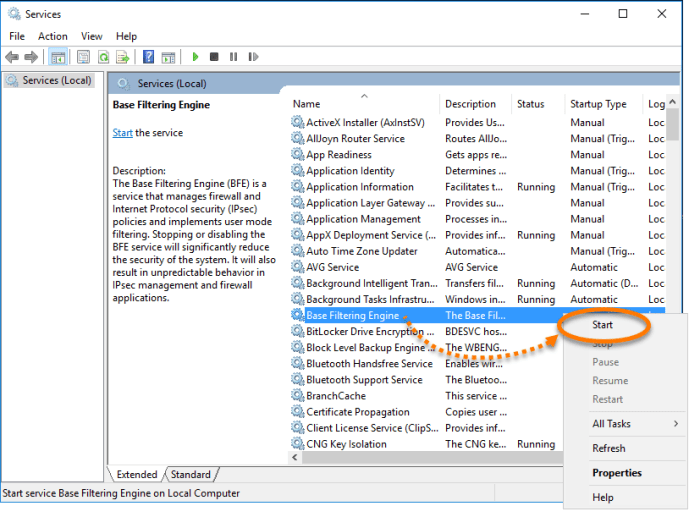Select Background Tasks Infrastructure service
This screenshot has width=700, height=517.
(477, 299)
